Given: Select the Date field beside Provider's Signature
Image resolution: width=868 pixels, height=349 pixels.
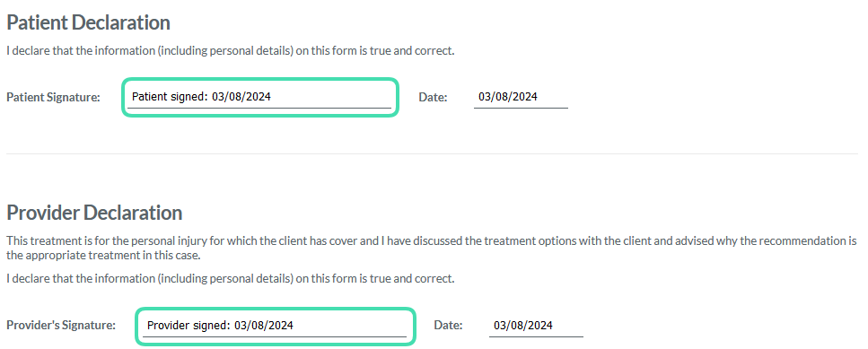Looking at the screenshot, I should point(536,326).
